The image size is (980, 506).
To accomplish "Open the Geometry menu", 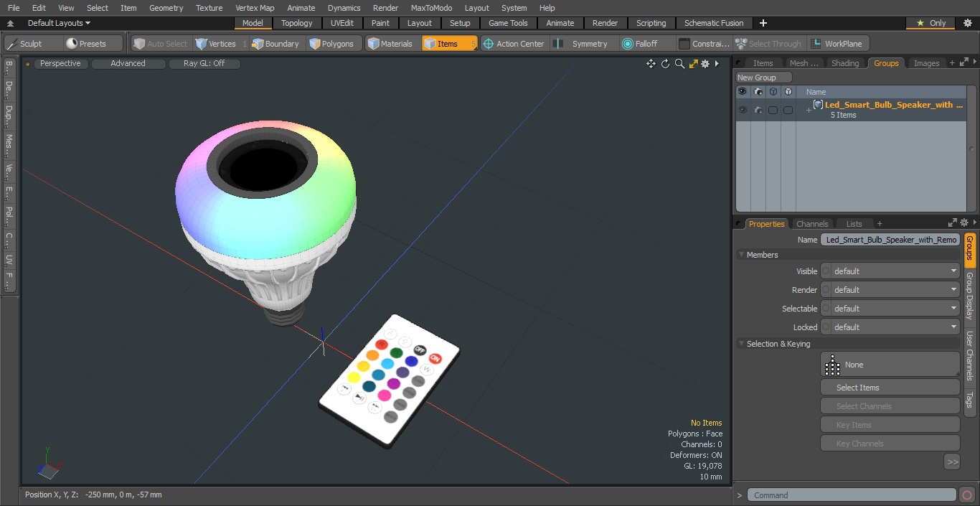I will click(166, 8).
